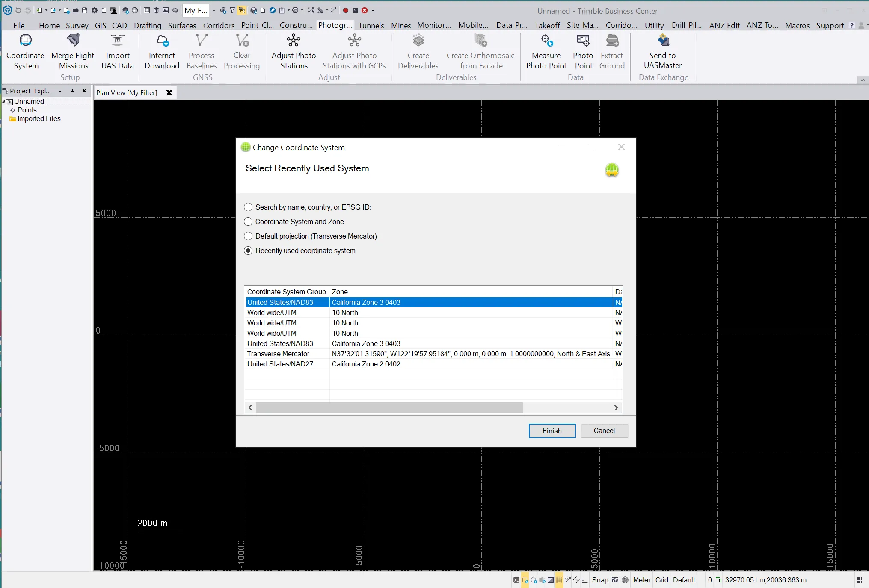Click the Coordinate System Group column header
869x588 pixels.
click(x=287, y=292)
